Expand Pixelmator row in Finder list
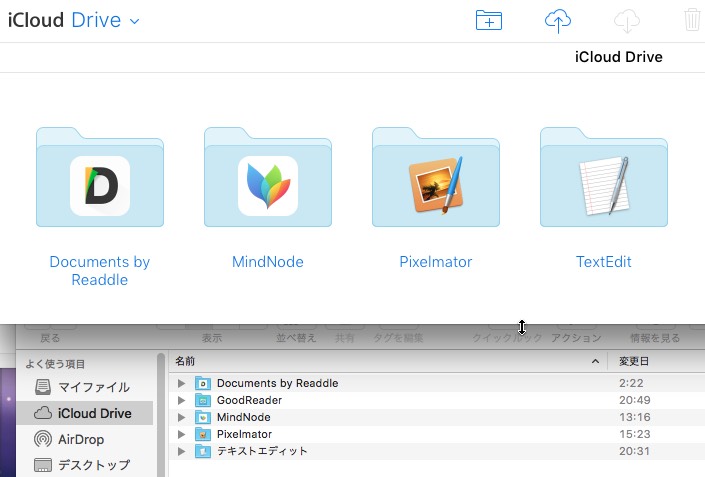705x477 pixels. pyautogui.click(x=181, y=434)
